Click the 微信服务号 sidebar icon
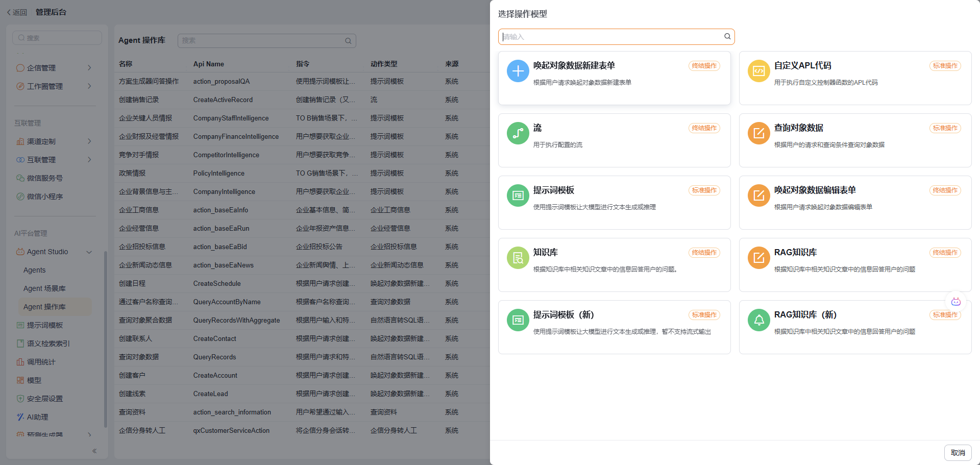Viewport: 980px width, 465px height. click(20, 178)
